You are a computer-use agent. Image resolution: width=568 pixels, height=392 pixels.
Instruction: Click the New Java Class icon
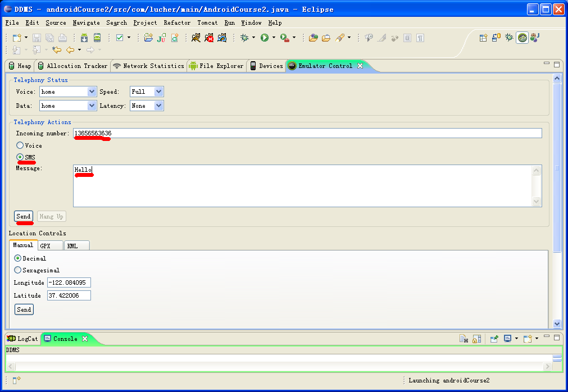[x=175, y=38]
